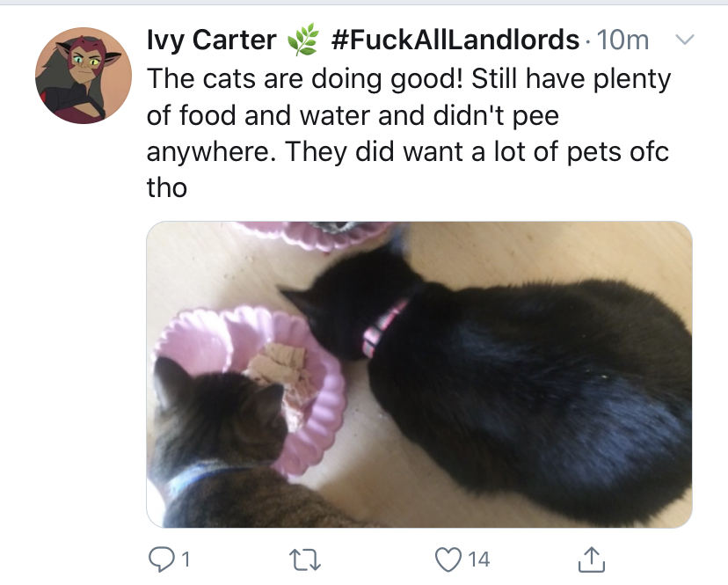The height and width of the screenshot is (585, 728).
Task: Open the attached photo of the cats
Action: (x=419, y=375)
